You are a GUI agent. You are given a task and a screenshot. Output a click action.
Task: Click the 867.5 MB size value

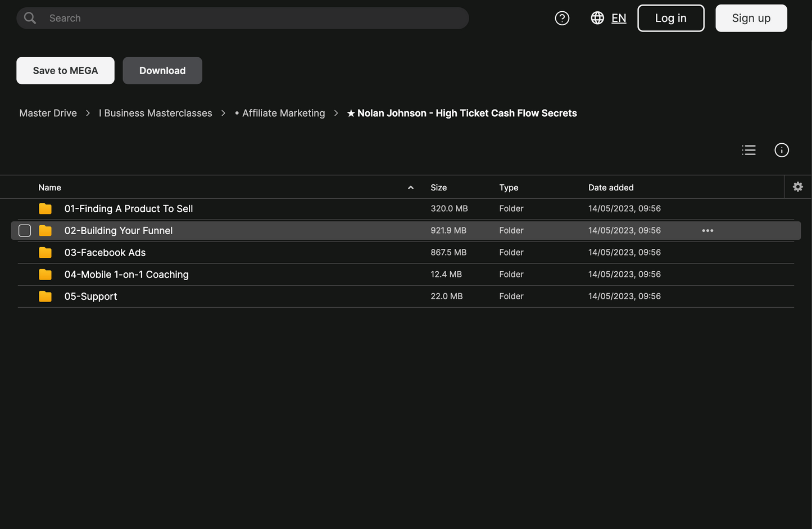pyautogui.click(x=448, y=252)
